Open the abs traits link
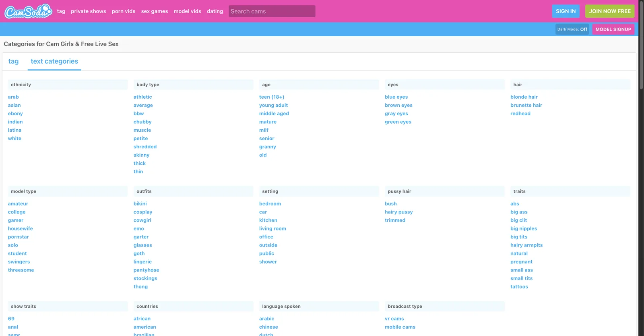Screen dimensions: 644x336 515,204
